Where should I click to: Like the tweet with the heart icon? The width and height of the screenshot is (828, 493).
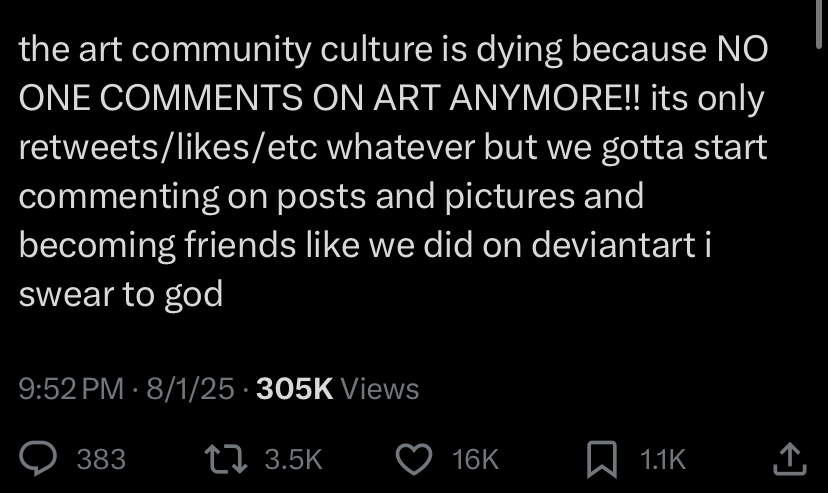click(414, 459)
